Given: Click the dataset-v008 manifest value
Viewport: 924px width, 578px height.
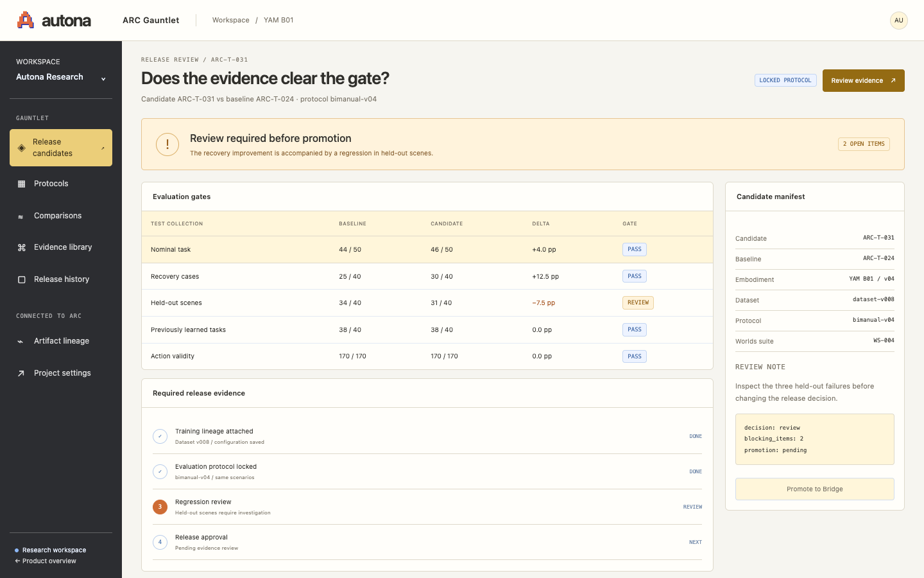Looking at the screenshot, I should pyautogui.click(x=873, y=299).
